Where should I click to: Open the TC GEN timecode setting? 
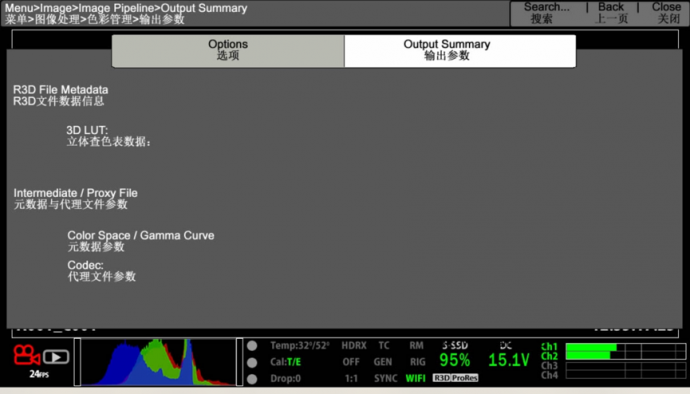click(383, 354)
